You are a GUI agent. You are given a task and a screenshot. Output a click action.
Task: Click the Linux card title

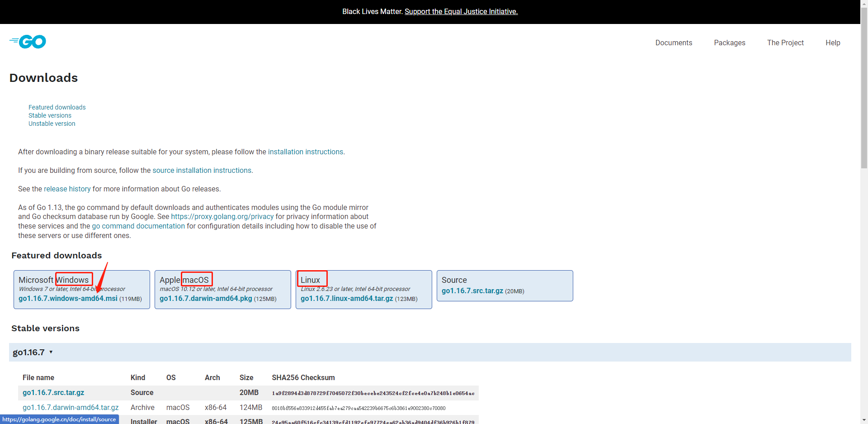310,280
